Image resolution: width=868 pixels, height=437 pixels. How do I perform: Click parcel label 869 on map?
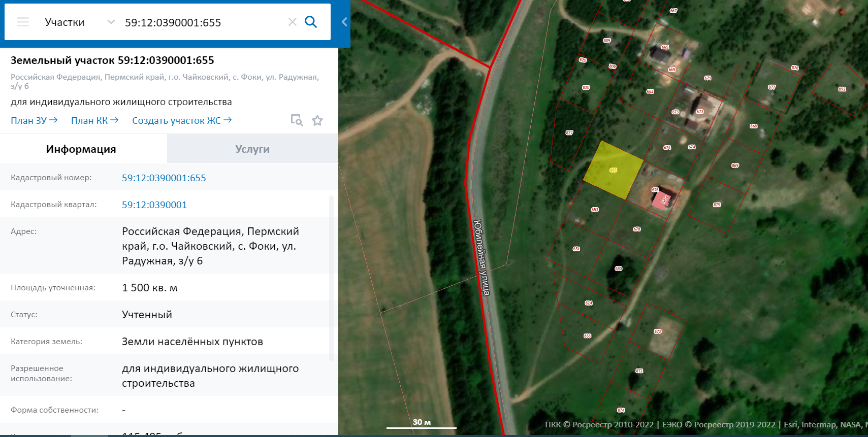click(735, 165)
